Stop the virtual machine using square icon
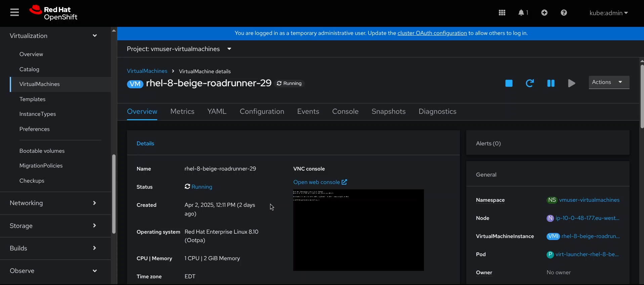This screenshot has width=644, height=285. click(509, 83)
